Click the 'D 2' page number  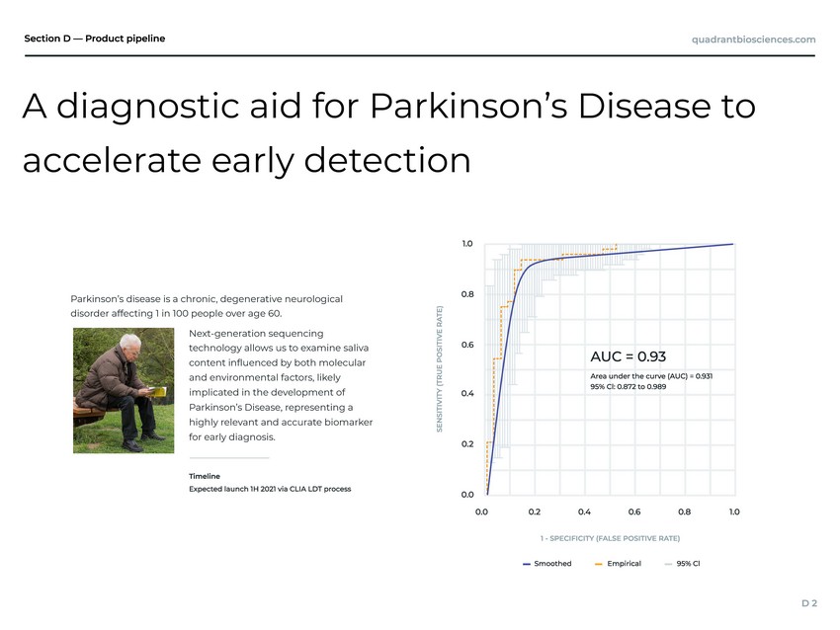click(807, 600)
